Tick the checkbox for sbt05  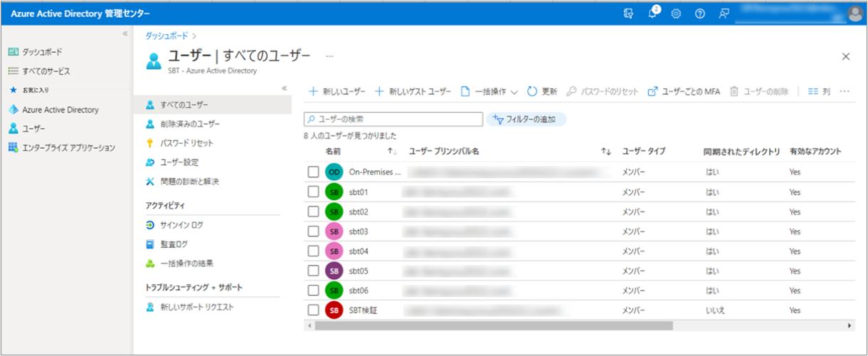(x=313, y=271)
